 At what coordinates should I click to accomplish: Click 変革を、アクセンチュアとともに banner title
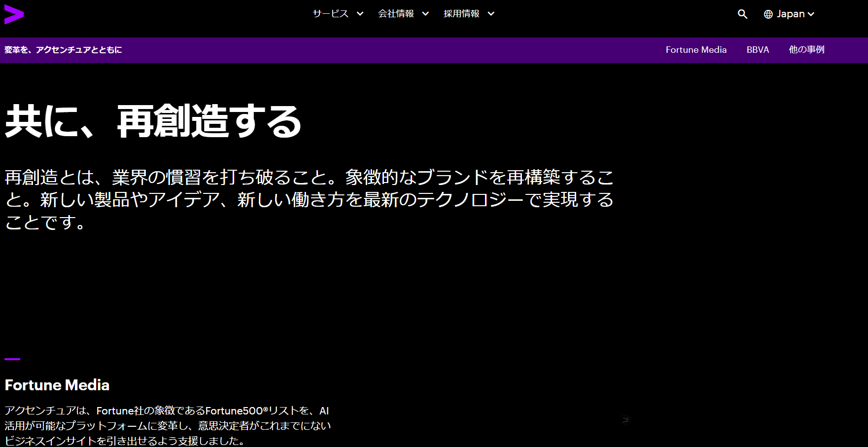(63, 50)
